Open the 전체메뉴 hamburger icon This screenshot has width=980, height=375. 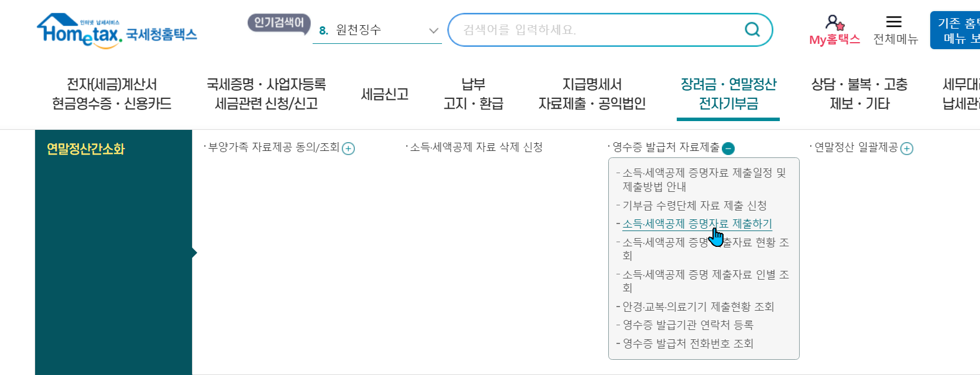(x=894, y=22)
